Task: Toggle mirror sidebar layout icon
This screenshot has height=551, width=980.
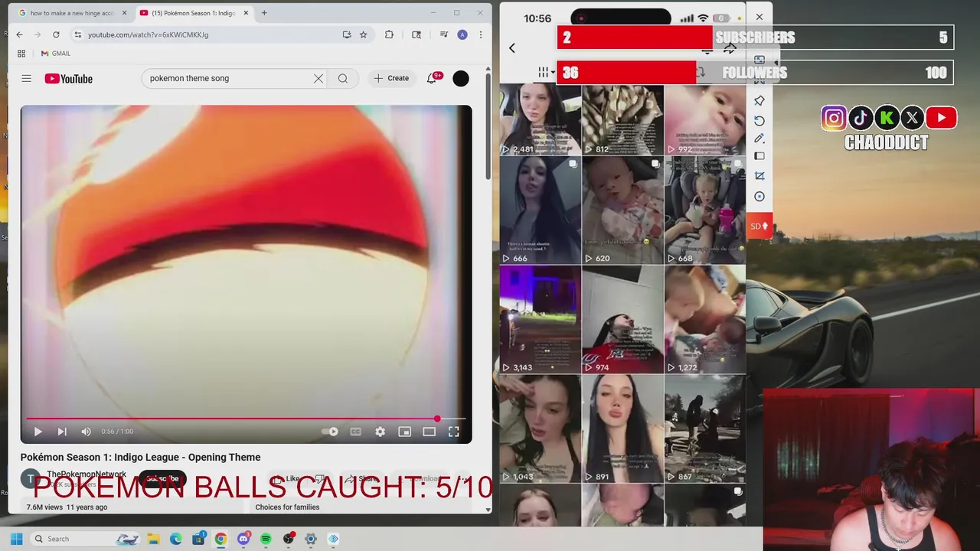Action: [759, 156]
